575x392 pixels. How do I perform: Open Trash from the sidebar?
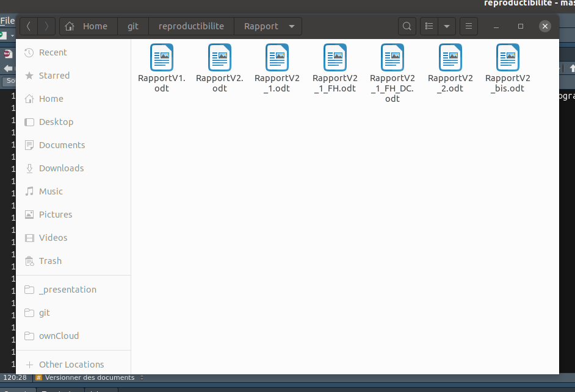point(50,261)
